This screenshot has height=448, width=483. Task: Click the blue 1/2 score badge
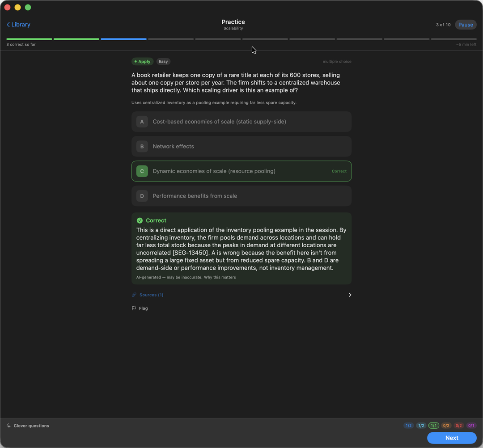tap(408, 426)
